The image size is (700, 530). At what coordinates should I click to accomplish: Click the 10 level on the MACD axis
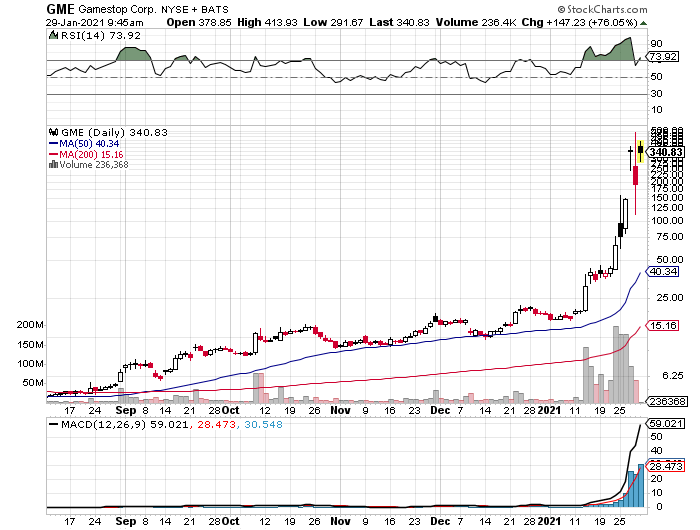pos(656,493)
